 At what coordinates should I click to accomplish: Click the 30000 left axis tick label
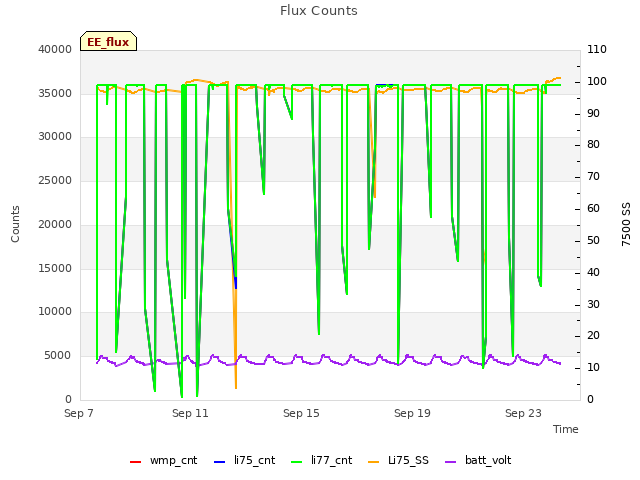[x=55, y=137]
